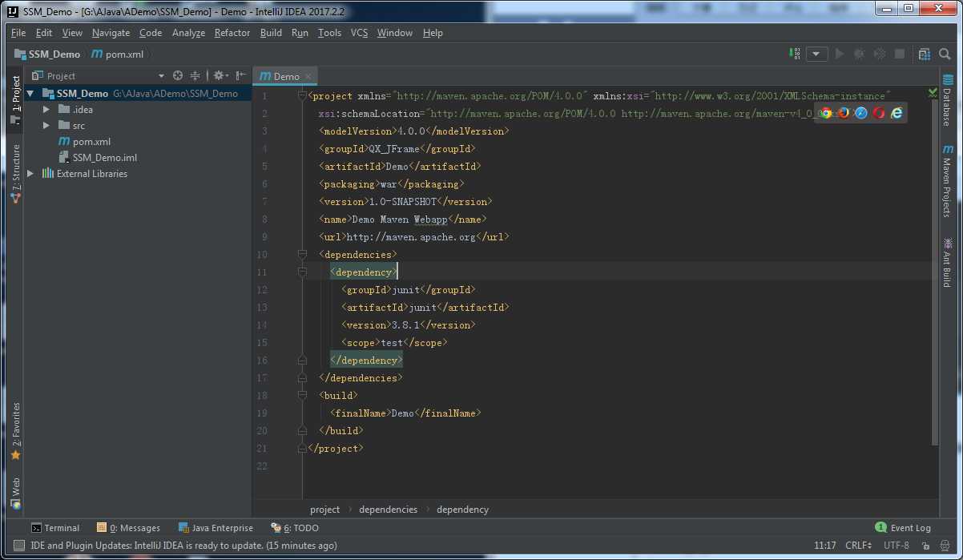The width and height of the screenshot is (963, 560).
Task: Click the 11:17 line column indicator
Action: click(x=824, y=546)
